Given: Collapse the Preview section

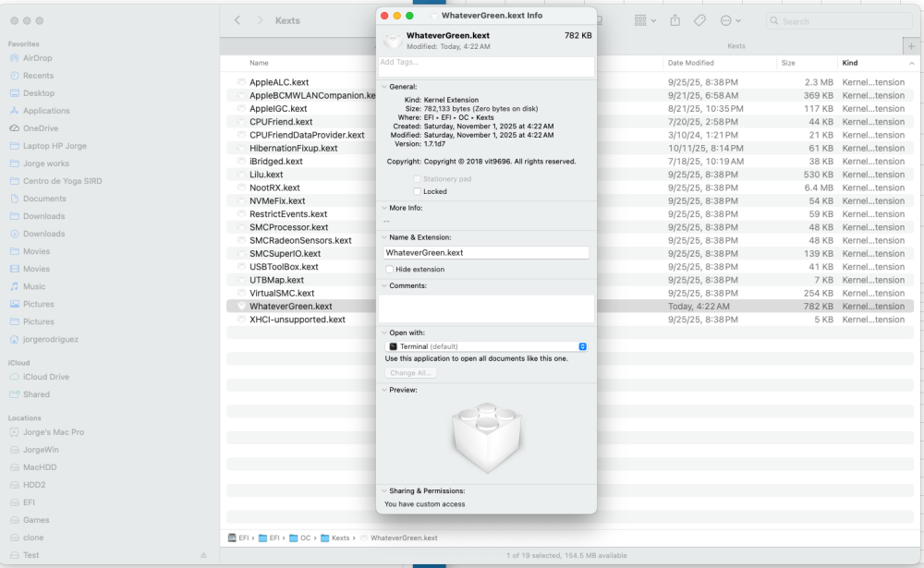Looking at the screenshot, I should click(384, 390).
